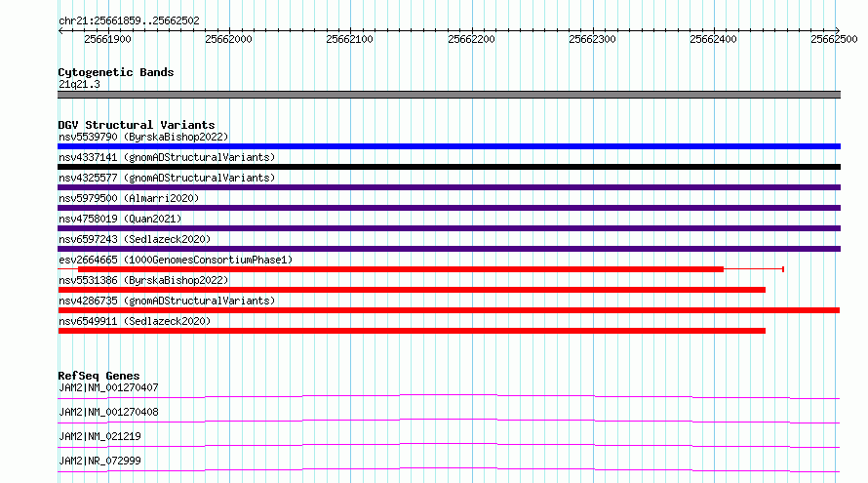The image size is (868, 483).
Task: Click the Cytogenetic Bands track title
Action: (x=116, y=72)
